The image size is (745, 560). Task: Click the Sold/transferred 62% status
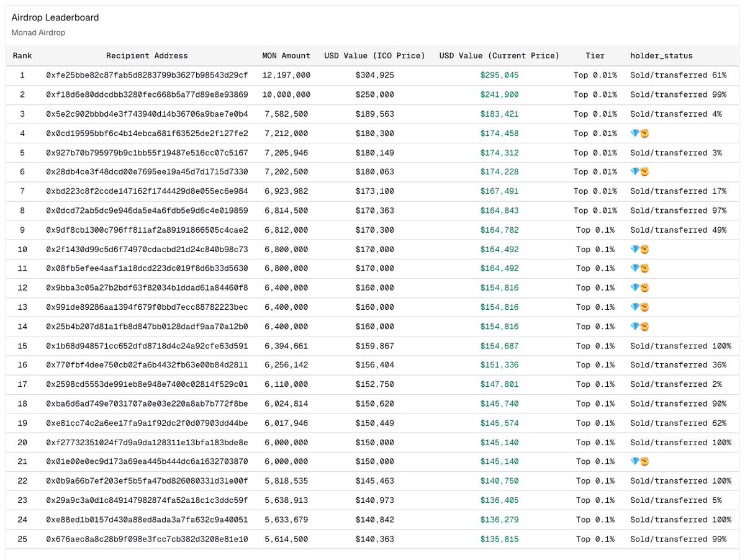[x=678, y=423]
